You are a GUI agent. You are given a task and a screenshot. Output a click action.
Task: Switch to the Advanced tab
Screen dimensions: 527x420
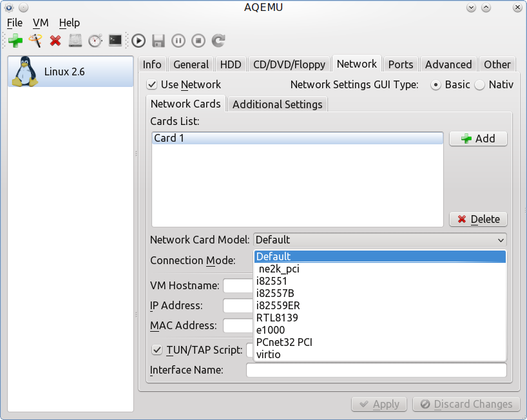[x=448, y=64]
